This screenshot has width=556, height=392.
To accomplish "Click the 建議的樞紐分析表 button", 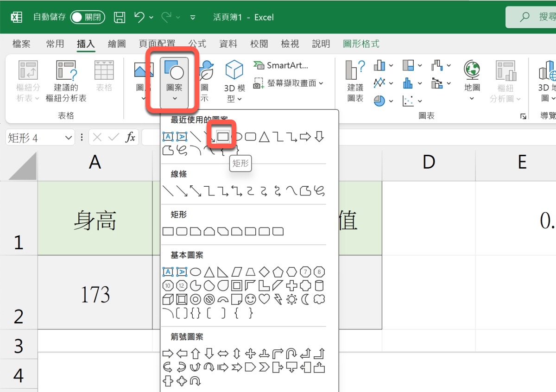I will tap(66, 81).
